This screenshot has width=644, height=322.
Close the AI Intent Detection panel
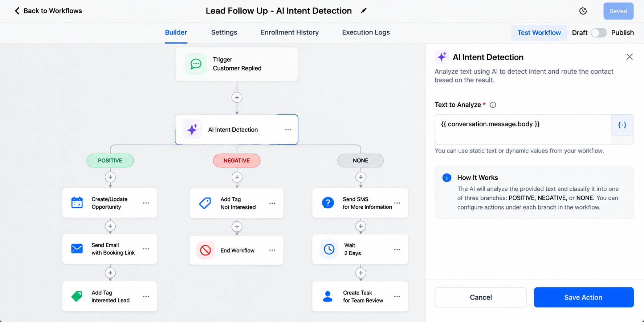point(629,57)
